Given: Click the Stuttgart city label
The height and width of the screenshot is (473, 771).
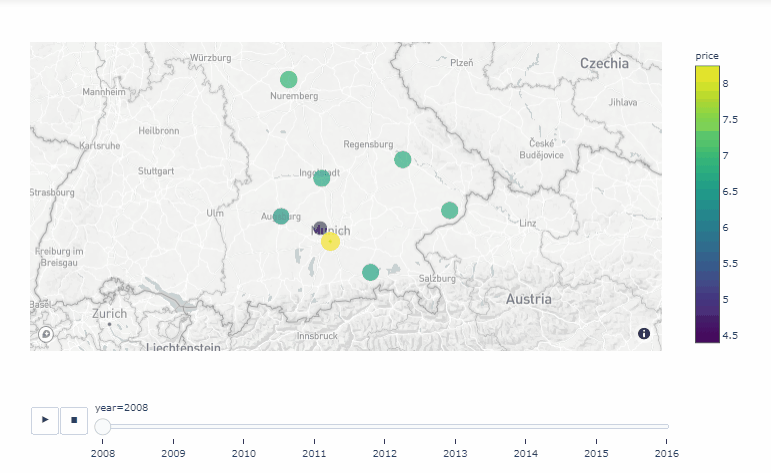Looking at the screenshot, I should pos(156,171).
